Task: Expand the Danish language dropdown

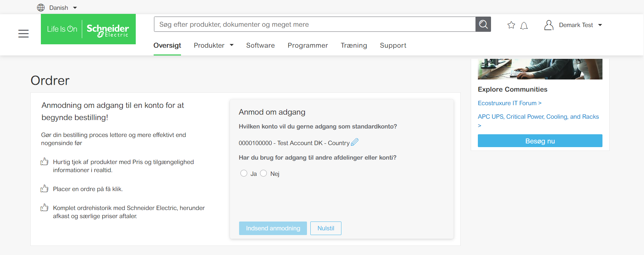Action: 75,7
